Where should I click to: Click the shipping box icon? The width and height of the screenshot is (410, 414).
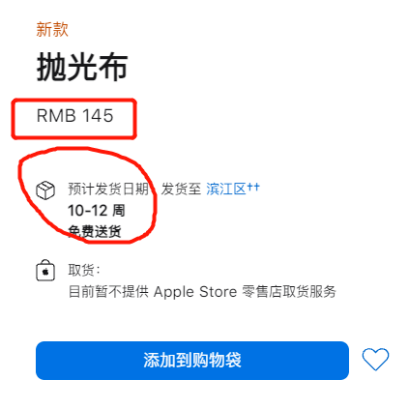pos(45,190)
